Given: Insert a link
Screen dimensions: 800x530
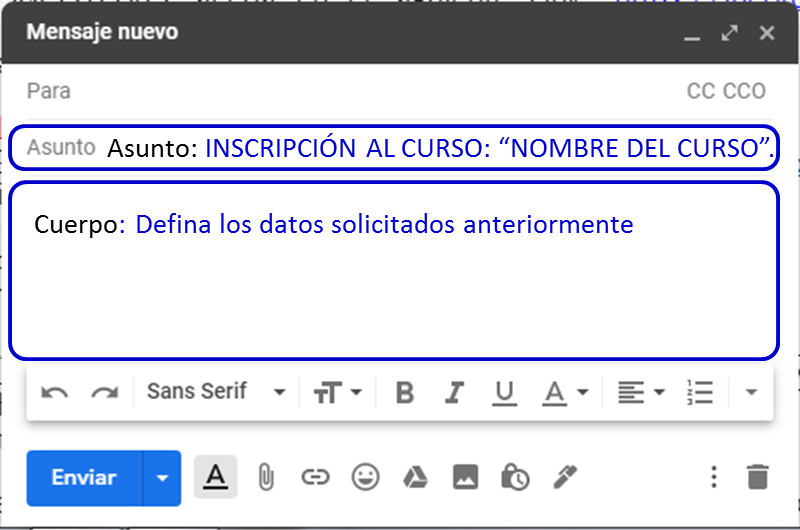Looking at the screenshot, I should click(x=315, y=477).
